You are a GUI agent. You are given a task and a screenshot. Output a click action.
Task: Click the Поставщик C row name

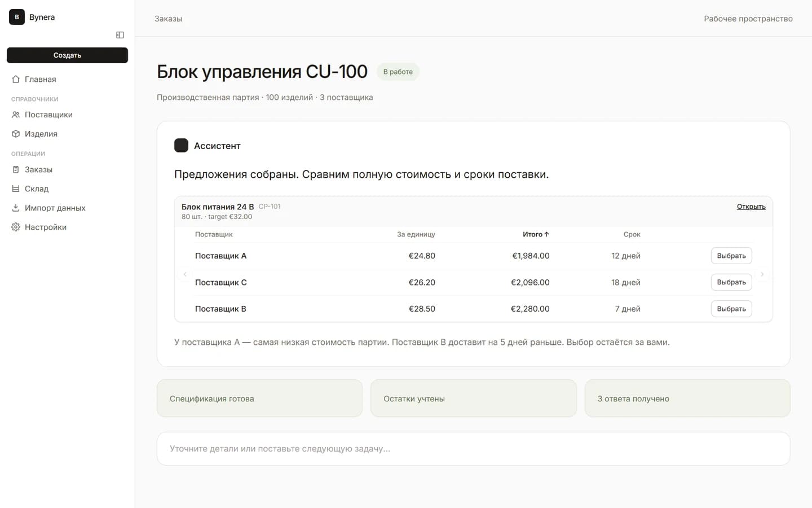click(220, 282)
